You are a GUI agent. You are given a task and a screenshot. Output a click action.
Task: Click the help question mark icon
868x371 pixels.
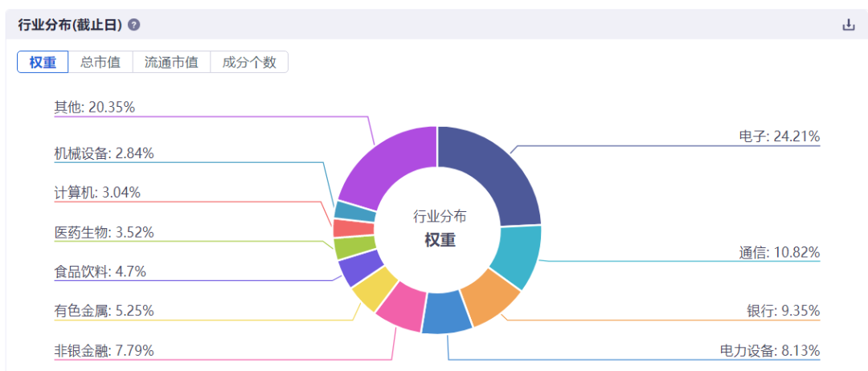point(133,26)
